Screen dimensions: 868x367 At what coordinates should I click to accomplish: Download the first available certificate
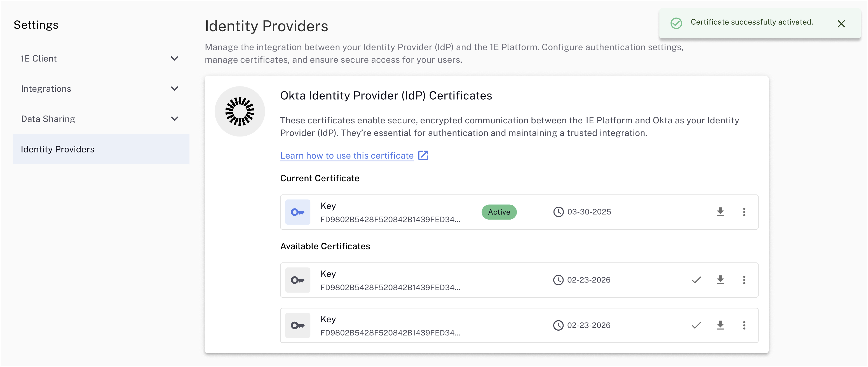coord(720,280)
